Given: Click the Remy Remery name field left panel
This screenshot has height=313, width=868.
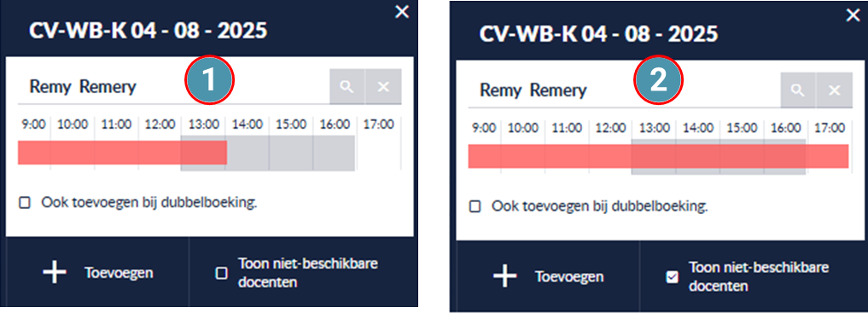Looking at the screenshot, I should click(x=173, y=87).
